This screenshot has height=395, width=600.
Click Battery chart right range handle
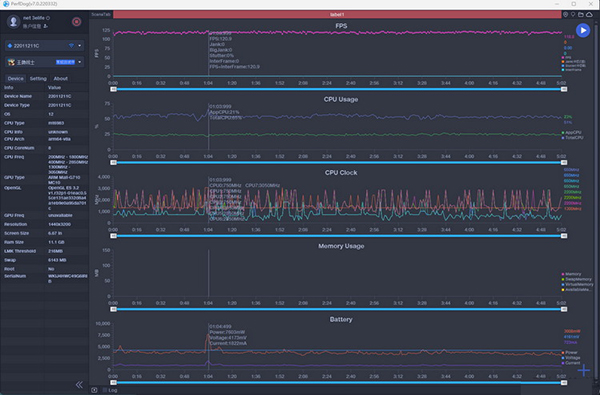click(x=564, y=382)
